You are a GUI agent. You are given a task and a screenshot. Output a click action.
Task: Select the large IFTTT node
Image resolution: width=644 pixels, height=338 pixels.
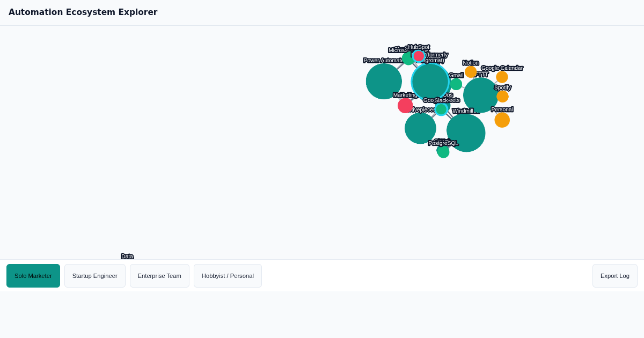(x=481, y=95)
